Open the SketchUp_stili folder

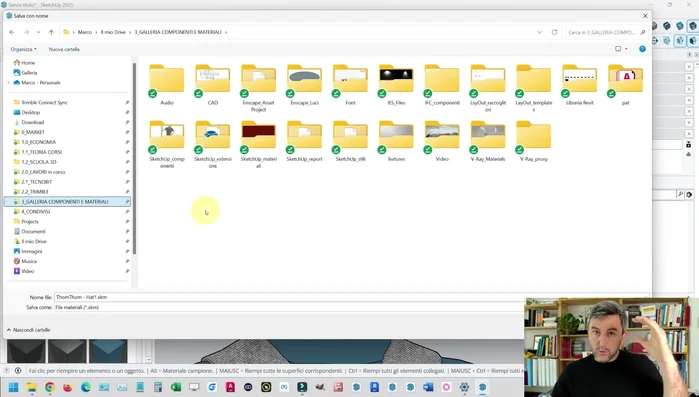pyautogui.click(x=350, y=141)
